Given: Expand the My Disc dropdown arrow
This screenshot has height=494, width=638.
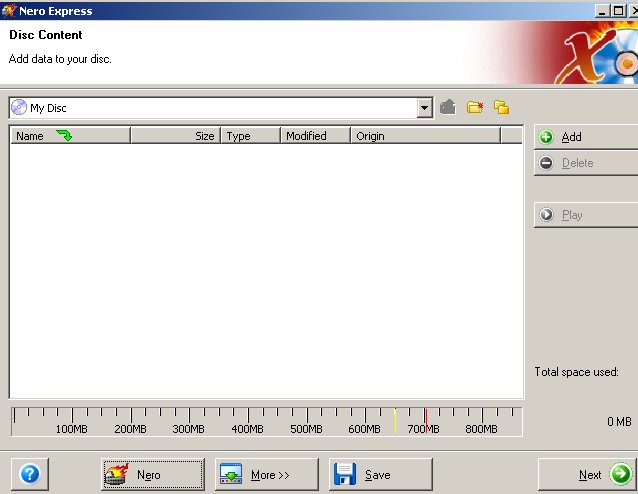Looking at the screenshot, I should 424,107.
